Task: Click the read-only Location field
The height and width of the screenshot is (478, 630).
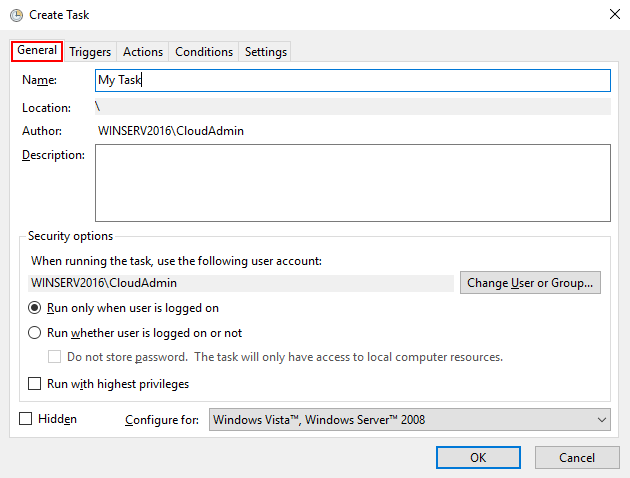Action: pyautogui.click(x=352, y=107)
